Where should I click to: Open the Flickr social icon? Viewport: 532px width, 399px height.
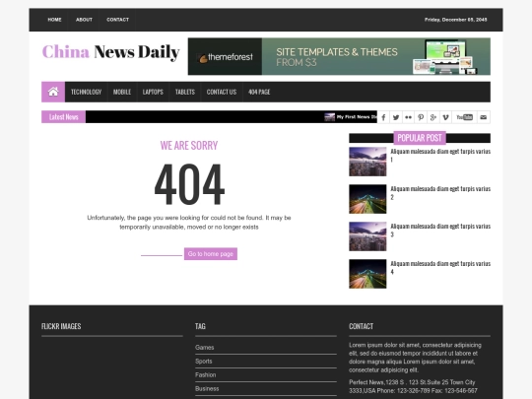coord(408,117)
